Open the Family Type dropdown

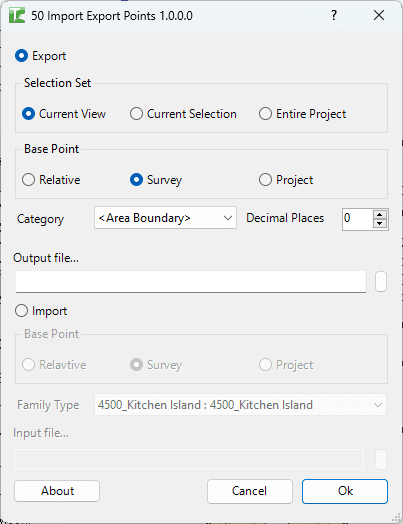(x=240, y=405)
